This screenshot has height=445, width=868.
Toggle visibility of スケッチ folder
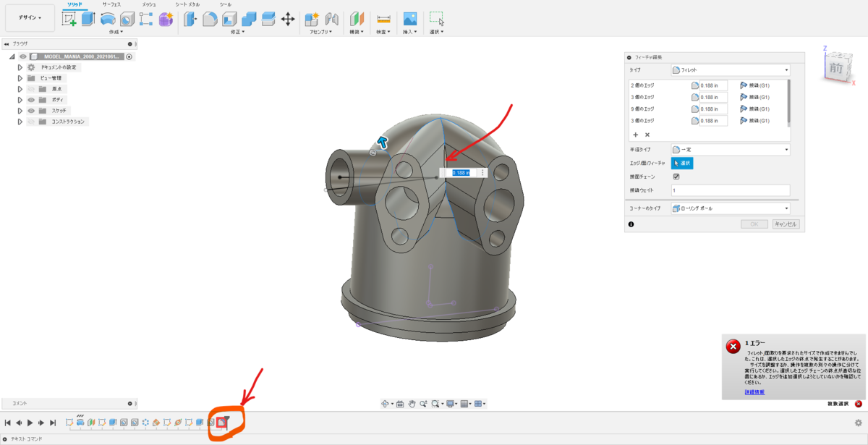(x=31, y=111)
